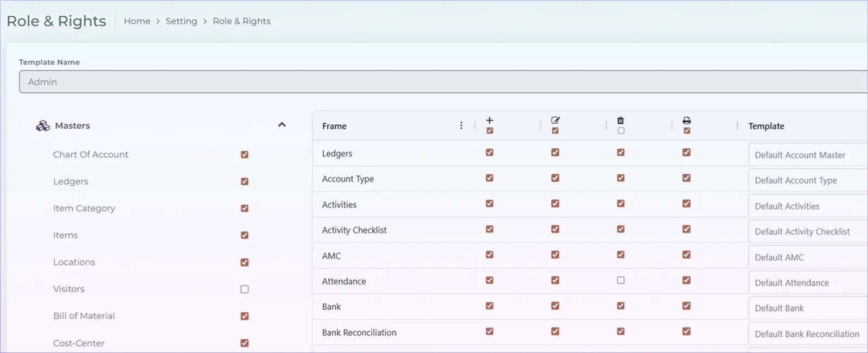
Task: Select Cost-Center in Masters list
Action: point(79,343)
